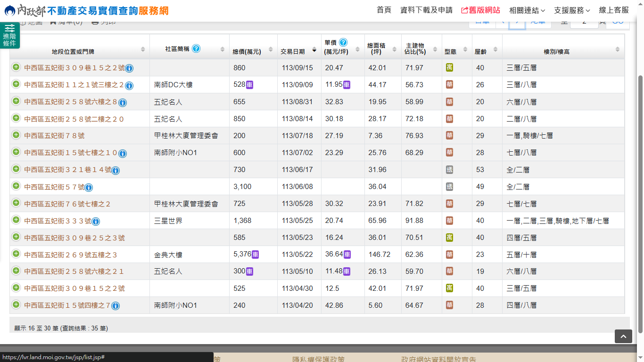Expand details of 五妃街15號四樓之7
The height and width of the screenshot is (362, 644).
click(16, 305)
